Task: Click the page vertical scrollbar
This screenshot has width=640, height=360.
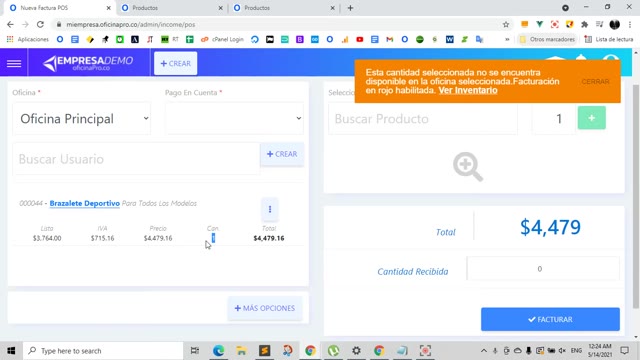Action: (x=636, y=196)
